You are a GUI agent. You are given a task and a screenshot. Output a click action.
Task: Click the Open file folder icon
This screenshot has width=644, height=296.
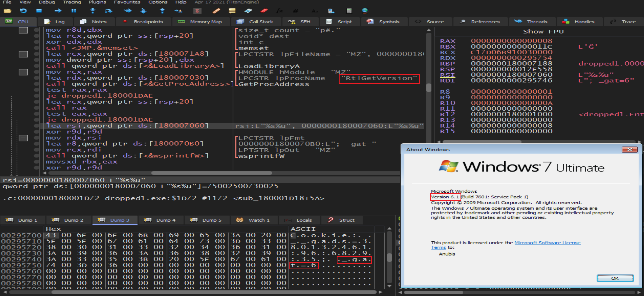point(7,11)
